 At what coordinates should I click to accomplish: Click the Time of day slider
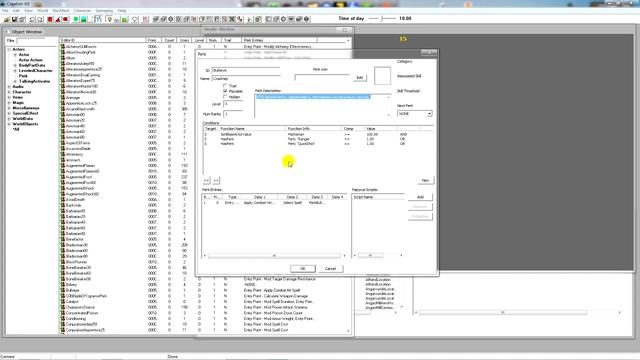coord(382,18)
